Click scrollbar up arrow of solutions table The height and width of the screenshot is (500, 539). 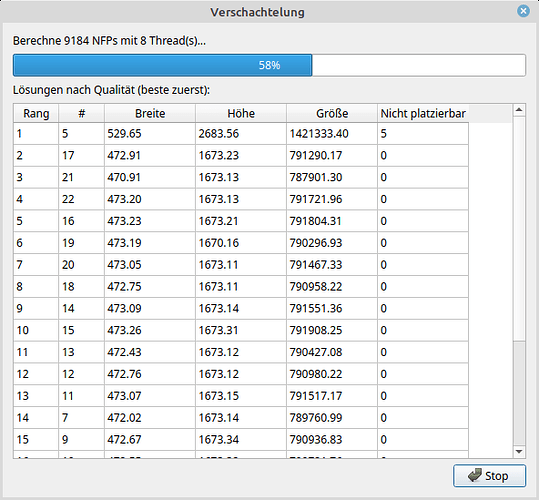pos(519,110)
